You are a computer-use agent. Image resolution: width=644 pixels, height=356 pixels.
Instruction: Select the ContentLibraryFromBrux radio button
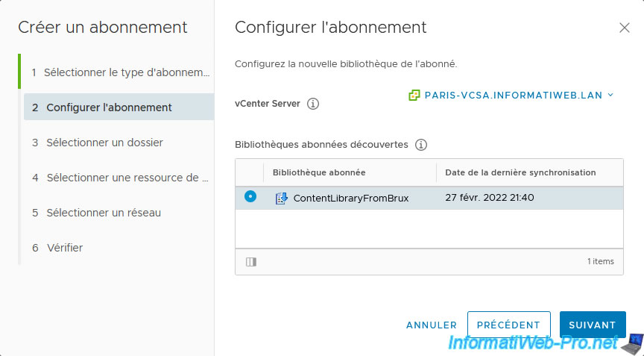[x=250, y=196]
